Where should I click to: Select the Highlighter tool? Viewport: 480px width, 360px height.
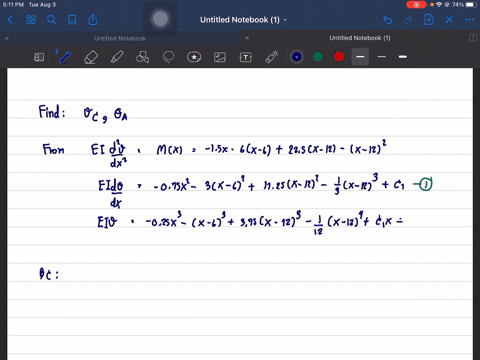click(x=117, y=57)
